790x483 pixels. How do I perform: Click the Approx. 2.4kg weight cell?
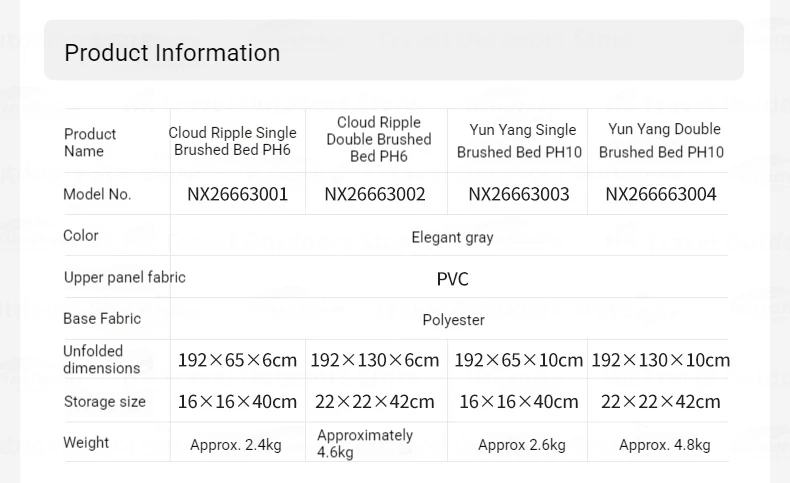[x=236, y=445]
